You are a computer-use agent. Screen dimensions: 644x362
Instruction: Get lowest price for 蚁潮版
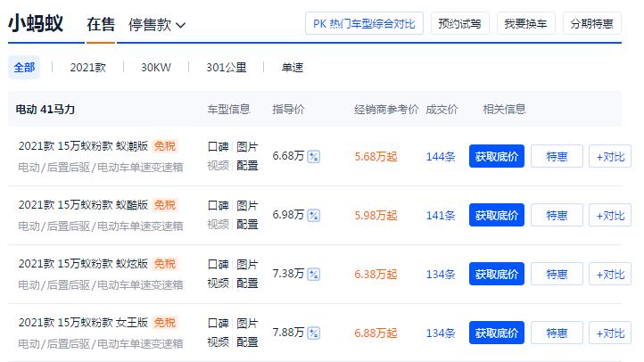click(x=497, y=156)
